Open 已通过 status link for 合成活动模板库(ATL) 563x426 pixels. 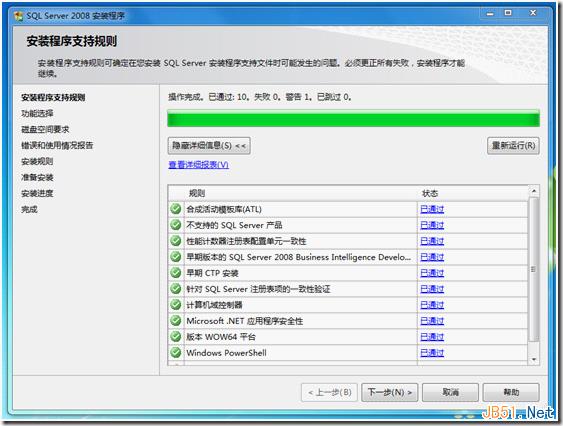tap(432, 209)
